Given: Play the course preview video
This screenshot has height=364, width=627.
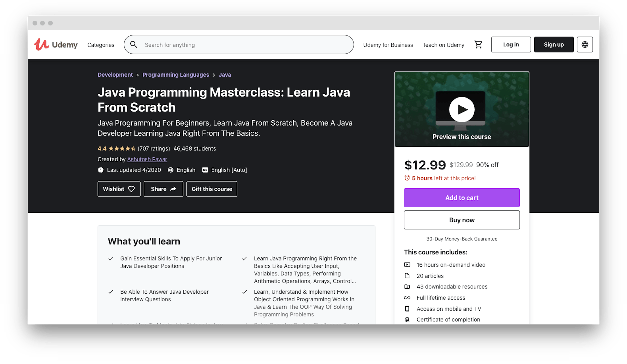Looking at the screenshot, I should [x=462, y=109].
